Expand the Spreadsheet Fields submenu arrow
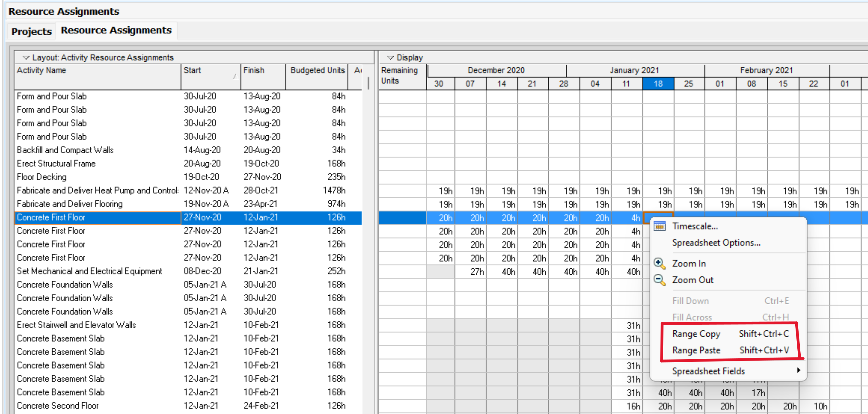 [x=798, y=370]
